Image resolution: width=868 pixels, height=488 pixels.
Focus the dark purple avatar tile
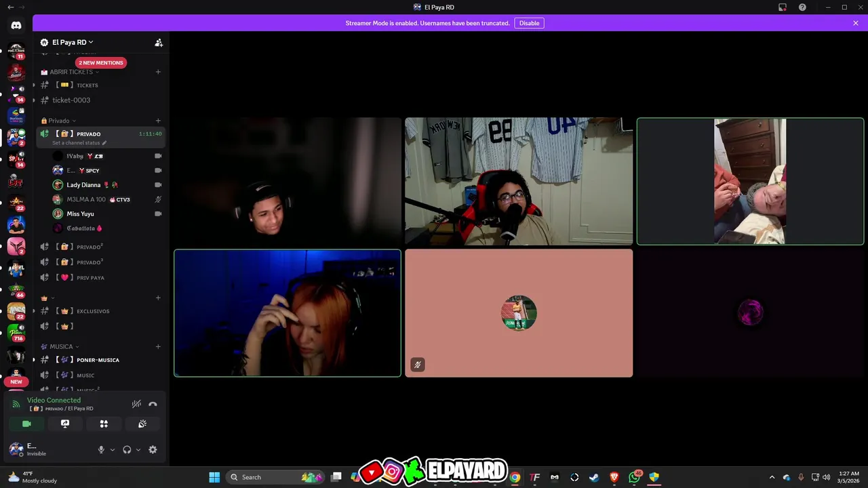(x=750, y=313)
